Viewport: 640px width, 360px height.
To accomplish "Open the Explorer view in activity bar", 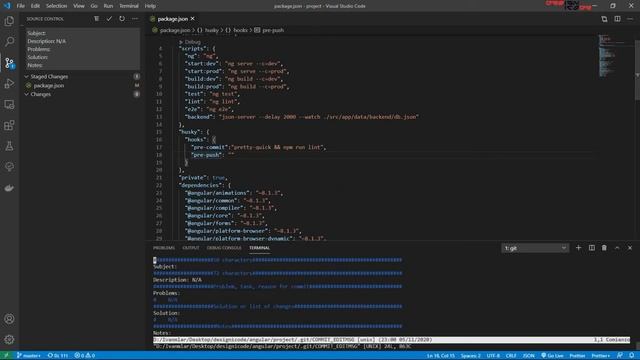I will click(x=9, y=21).
